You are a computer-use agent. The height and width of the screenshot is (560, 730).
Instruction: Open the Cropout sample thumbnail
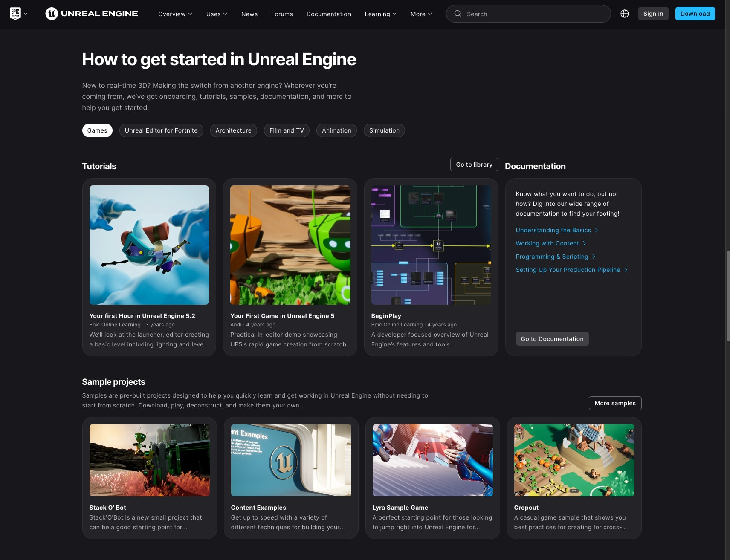pyautogui.click(x=574, y=460)
